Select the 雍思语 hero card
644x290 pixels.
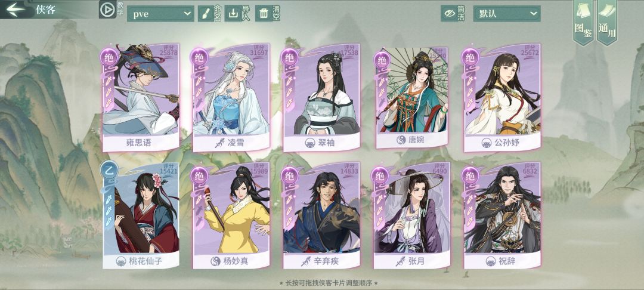141,97
